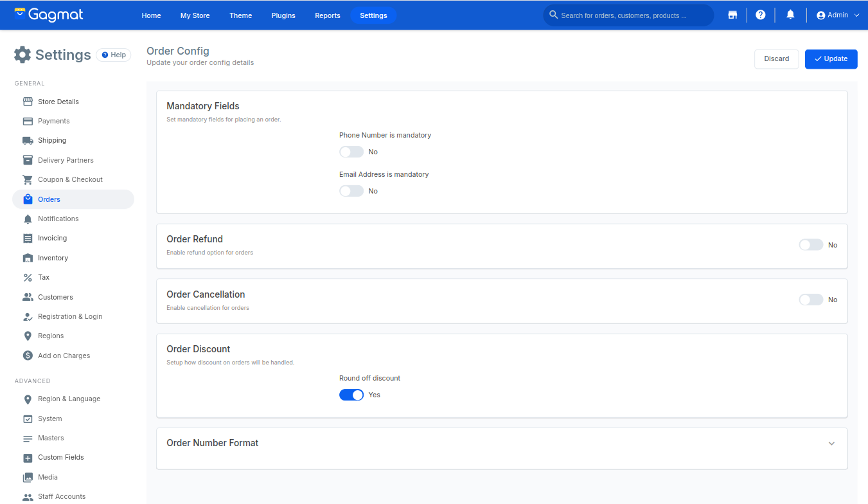Open the Admin dropdown arrow
Image resolution: width=868 pixels, height=504 pixels.
pos(856,15)
